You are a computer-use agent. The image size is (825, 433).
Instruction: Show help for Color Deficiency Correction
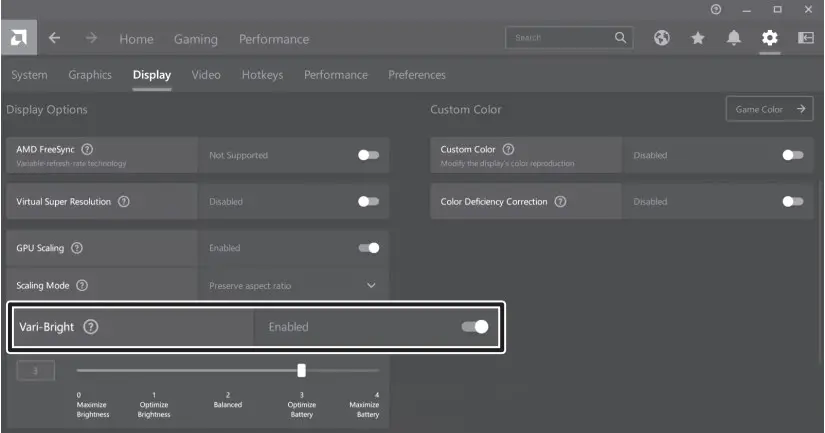(x=561, y=202)
